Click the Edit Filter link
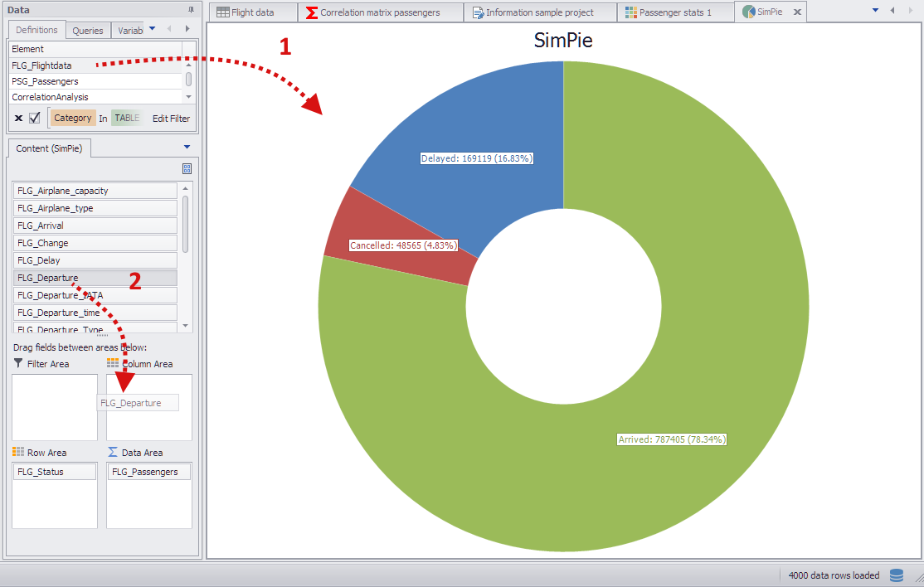 click(x=170, y=118)
